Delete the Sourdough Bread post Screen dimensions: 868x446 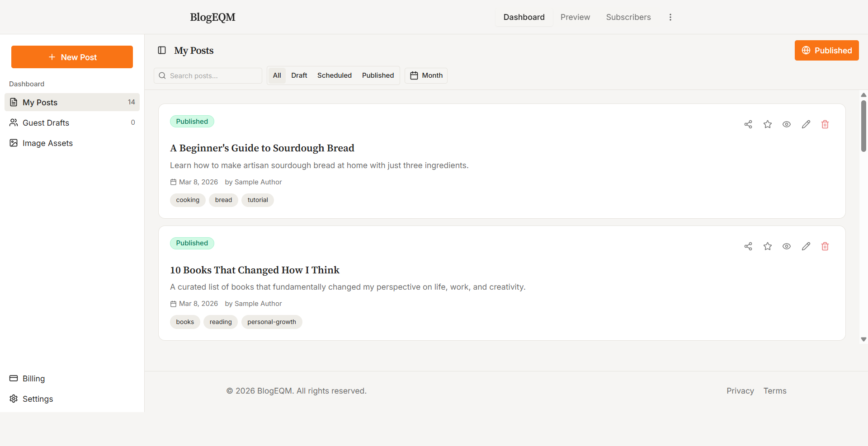click(825, 124)
